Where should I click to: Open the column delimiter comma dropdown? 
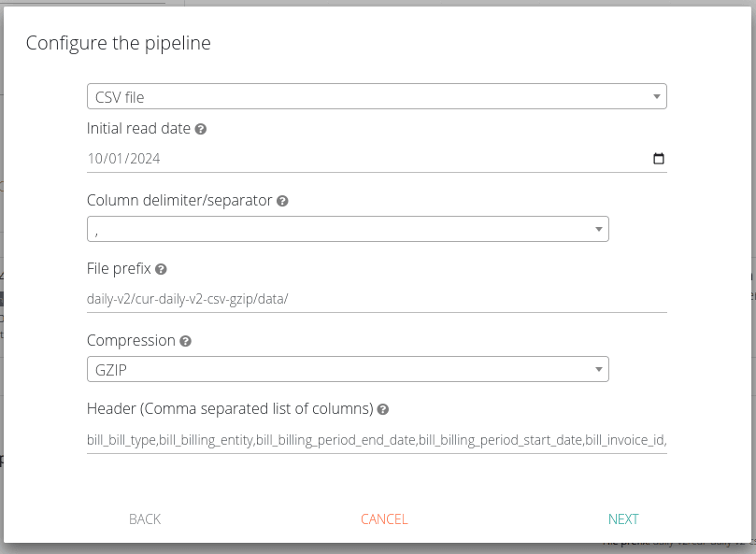pyautogui.click(x=348, y=229)
